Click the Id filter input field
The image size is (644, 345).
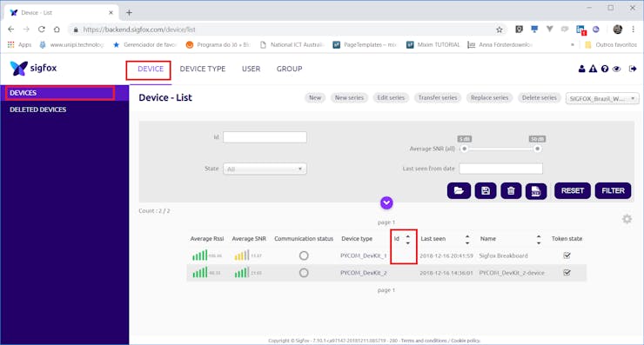[265, 137]
